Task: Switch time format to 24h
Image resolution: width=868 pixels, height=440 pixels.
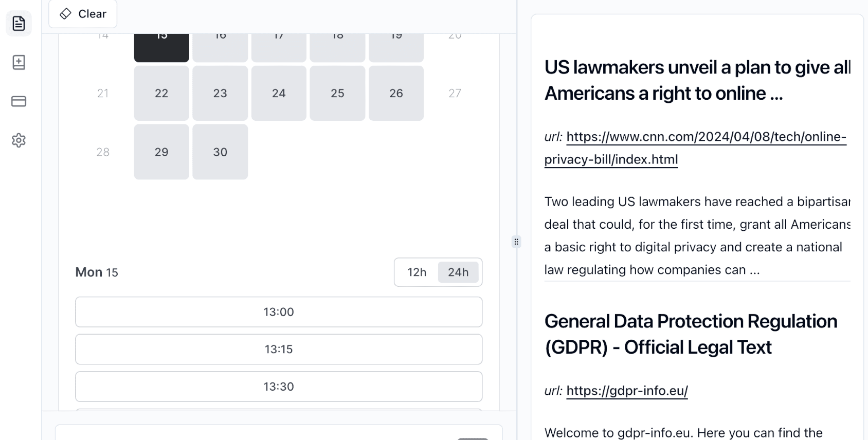Action: click(458, 272)
